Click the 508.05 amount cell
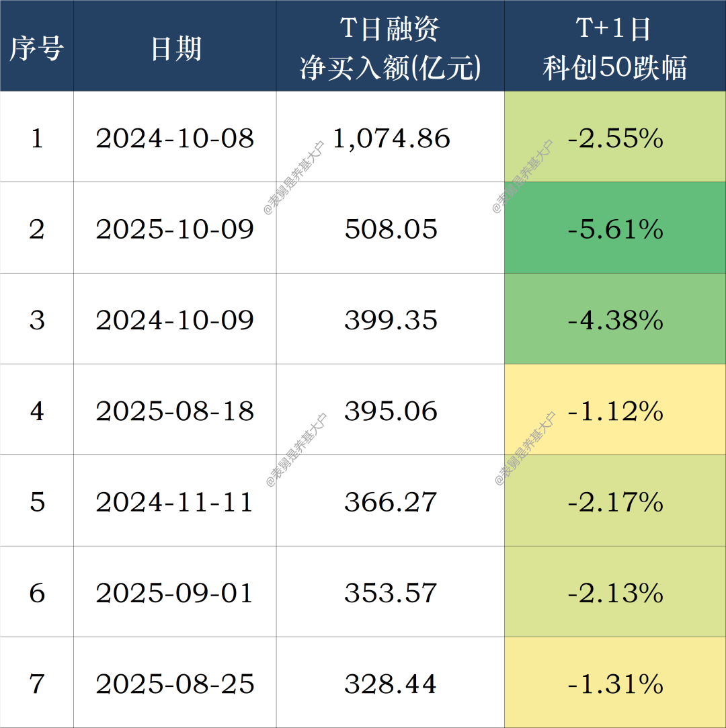Viewport: 726px width, 728px height. click(x=391, y=230)
